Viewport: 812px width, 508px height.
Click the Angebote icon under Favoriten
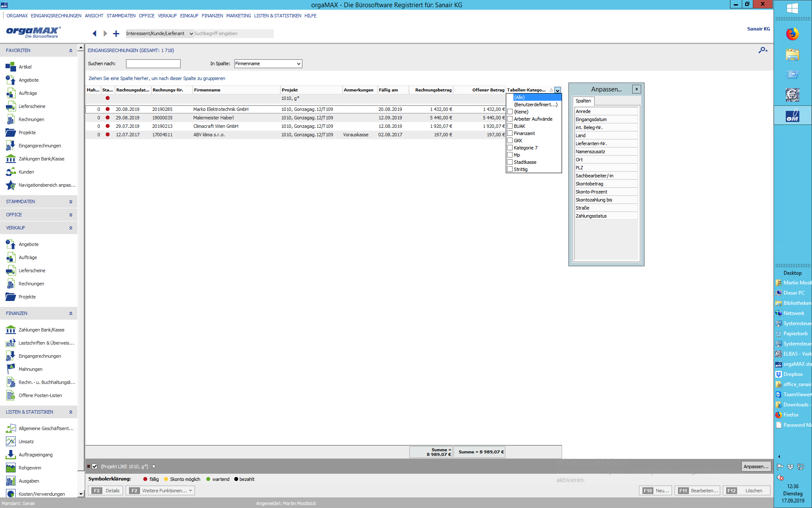(11, 80)
